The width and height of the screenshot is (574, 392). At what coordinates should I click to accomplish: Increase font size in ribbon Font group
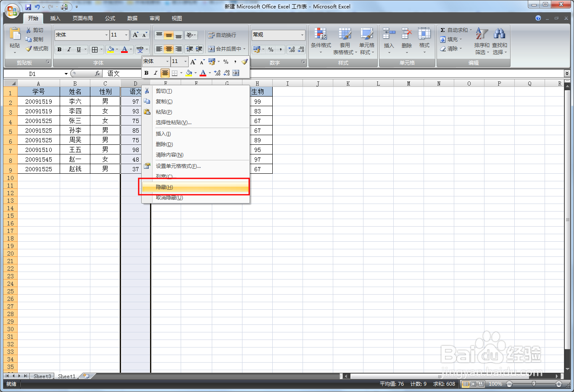135,35
